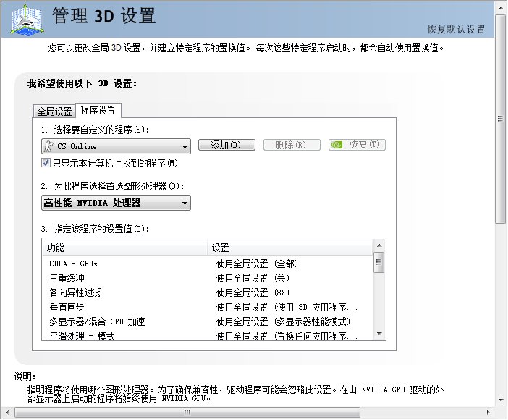
Task: Click the CS Online program icon
Action: pos(49,146)
